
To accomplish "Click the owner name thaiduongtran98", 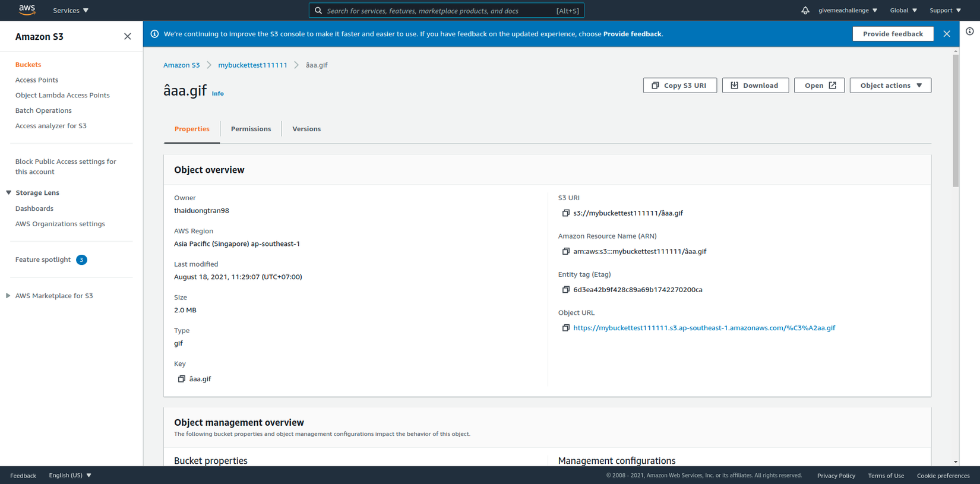I will [201, 211].
